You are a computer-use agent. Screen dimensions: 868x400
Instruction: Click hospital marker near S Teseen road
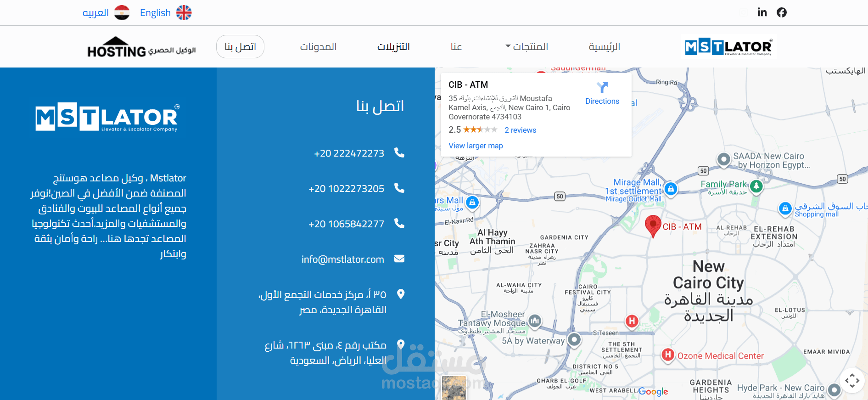pos(632,321)
